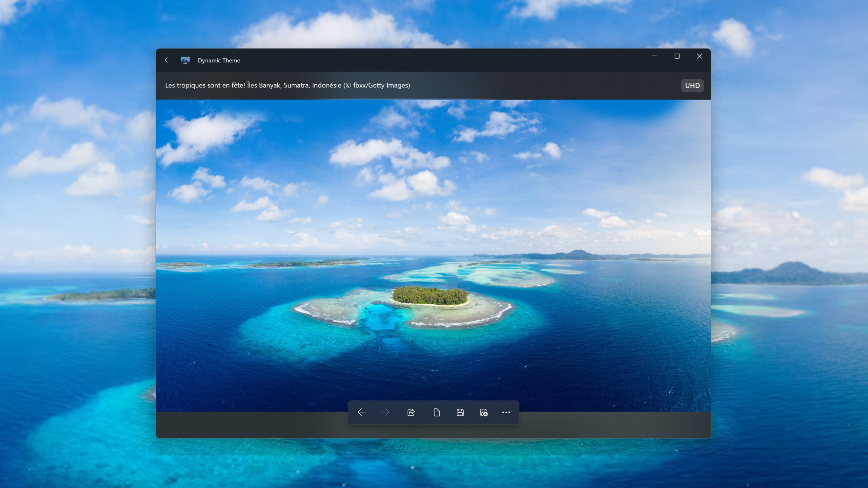Close the Dynamic Theme window
This screenshot has width=868, height=488.
click(x=699, y=56)
